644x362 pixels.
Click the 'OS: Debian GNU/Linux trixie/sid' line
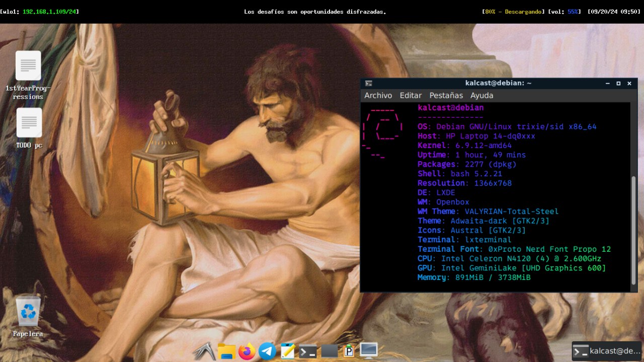coord(507,126)
